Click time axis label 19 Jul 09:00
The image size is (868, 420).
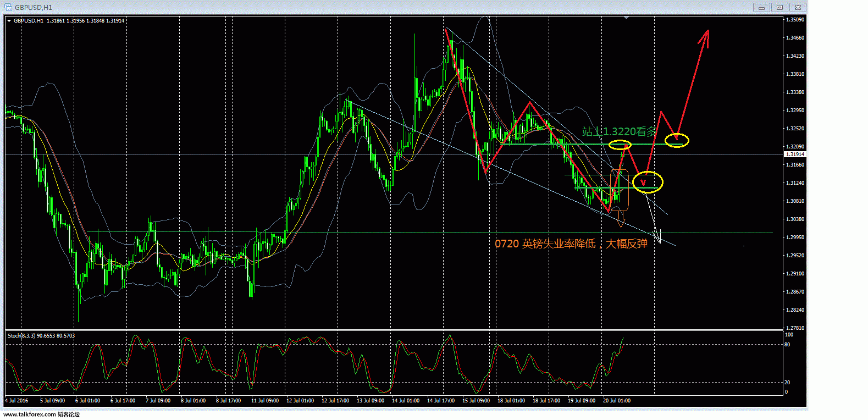click(x=582, y=401)
